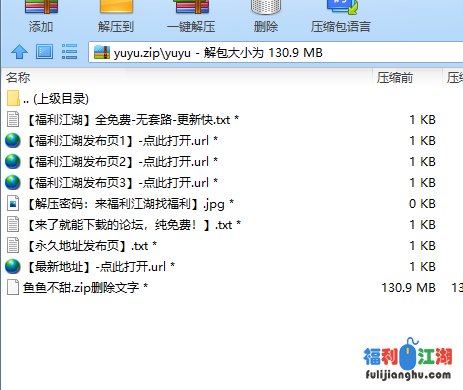Switch to large icon view mode
This screenshot has width=463, height=390.
(44, 52)
